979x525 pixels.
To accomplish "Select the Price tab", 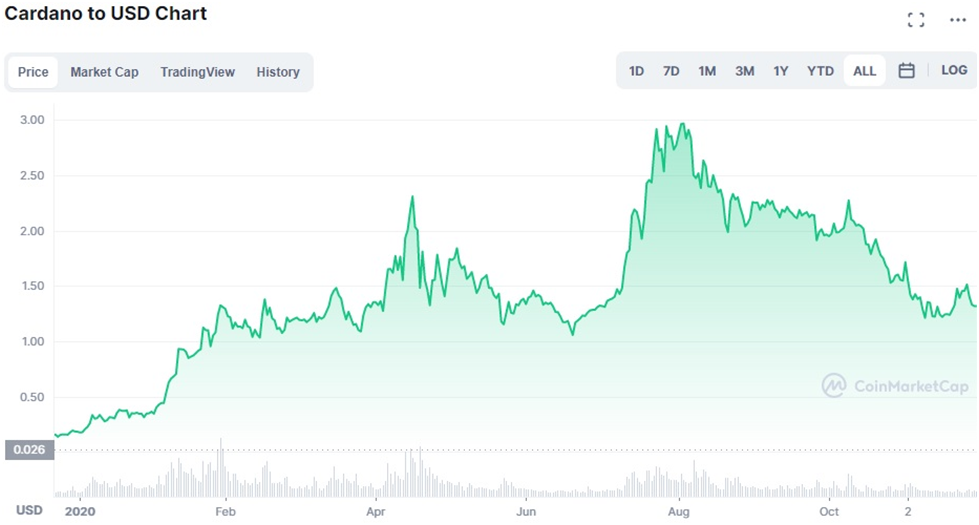I will (x=33, y=72).
